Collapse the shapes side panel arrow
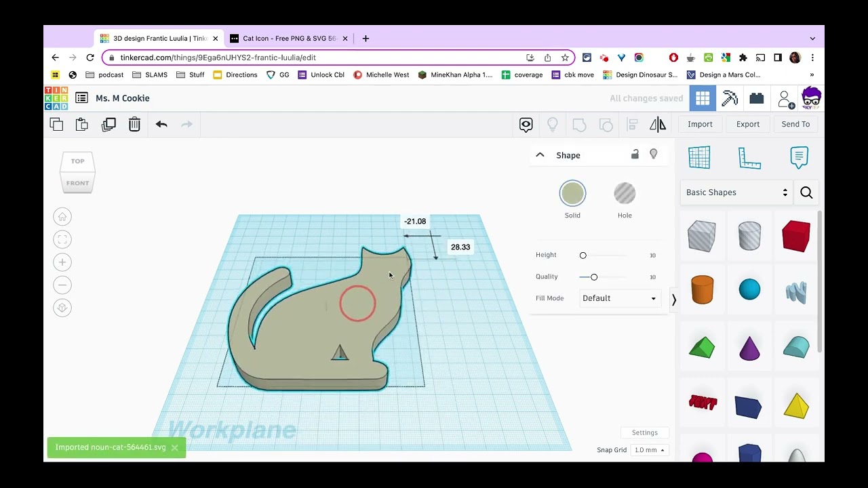The width and height of the screenshot is (868, 488). pyautogui.click(x=673, y=299)
